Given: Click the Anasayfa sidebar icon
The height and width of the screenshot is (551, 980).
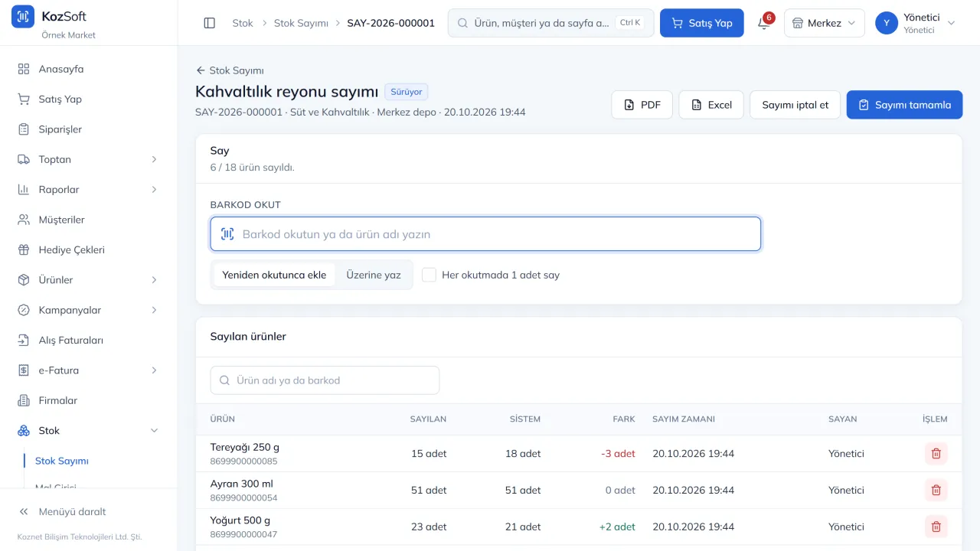Looking at the screenshot, I should [x=24, y=69].
